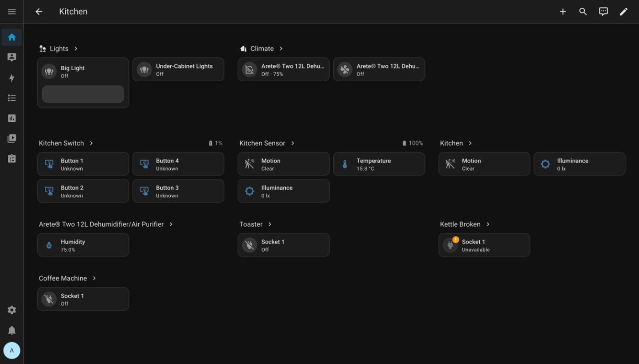Click the Kitchen Sensor 100% battery indicator
Screen dimensions: 639x364
click(413, 143)
